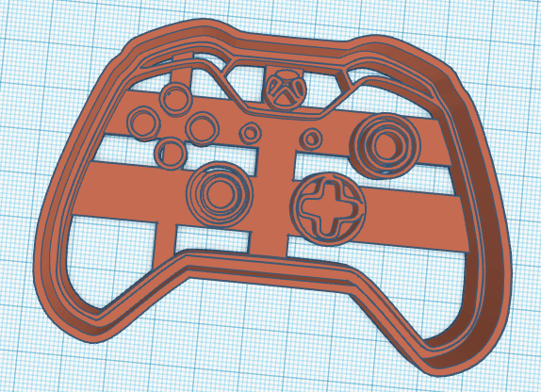Click the bottom face-button circle
Screen dimensions: 541x392
[x=172, y=153]
